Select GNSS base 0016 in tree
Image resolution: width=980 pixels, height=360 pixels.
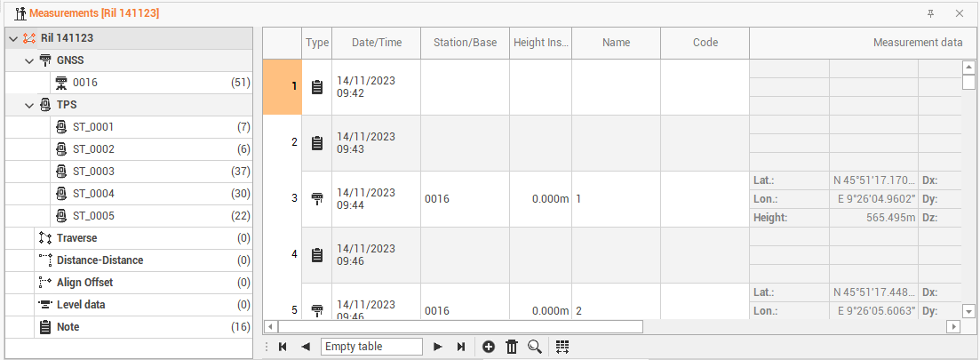pyautogui.click(x=85, y=83)
